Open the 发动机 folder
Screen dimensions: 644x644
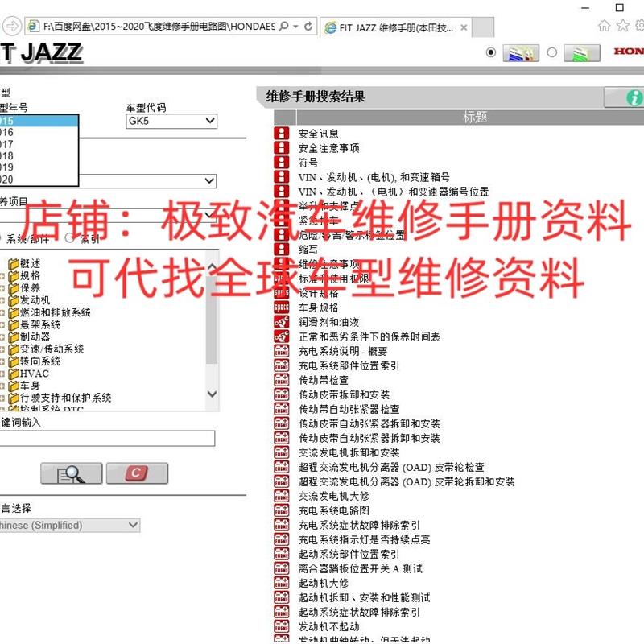point(29,300)
